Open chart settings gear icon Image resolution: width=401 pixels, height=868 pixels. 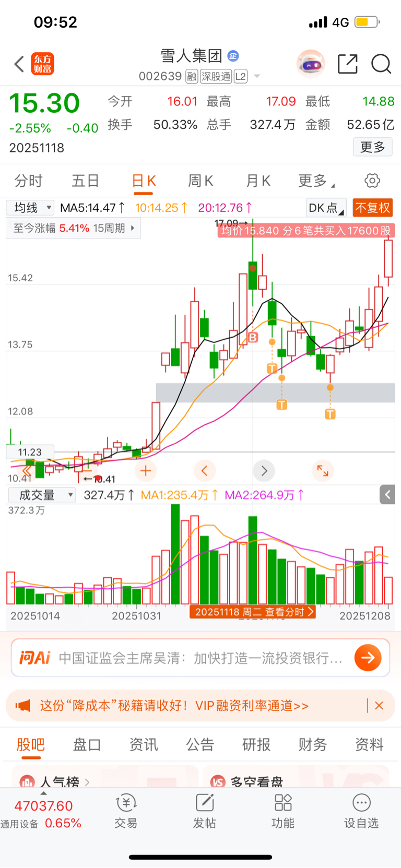pos(372,181)
